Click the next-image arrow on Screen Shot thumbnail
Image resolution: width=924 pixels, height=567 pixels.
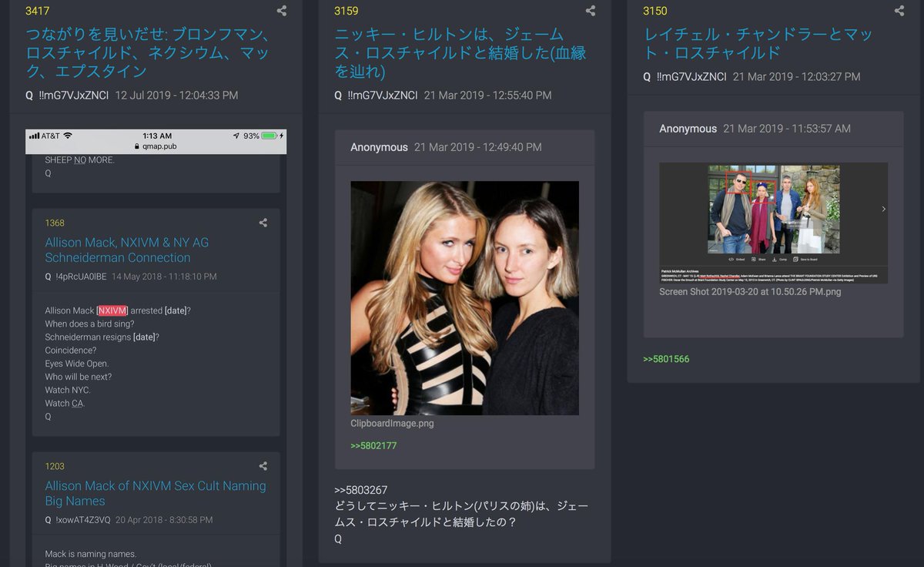[x=883, y=209]
